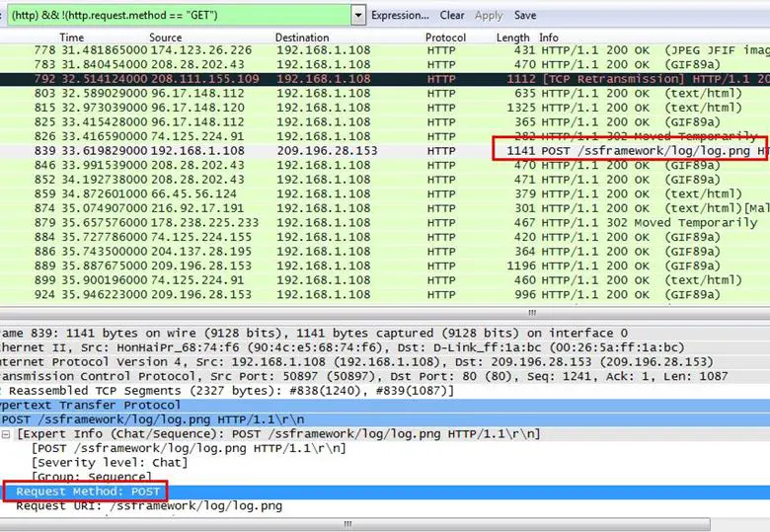Sort packets by Source column header
Image resolution: width=770 pixels, height=532 pixels.
[x=166, y=38]
